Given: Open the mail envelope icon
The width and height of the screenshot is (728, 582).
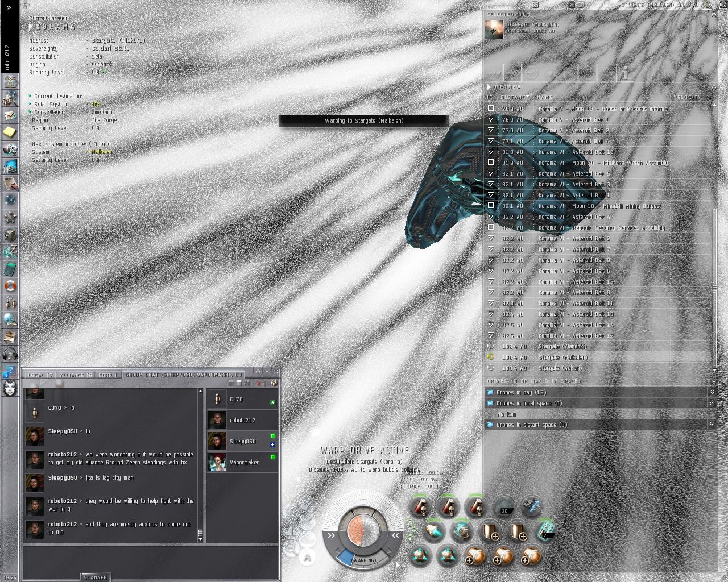Looking at the screenshot, I should click(x=10, y=115).
